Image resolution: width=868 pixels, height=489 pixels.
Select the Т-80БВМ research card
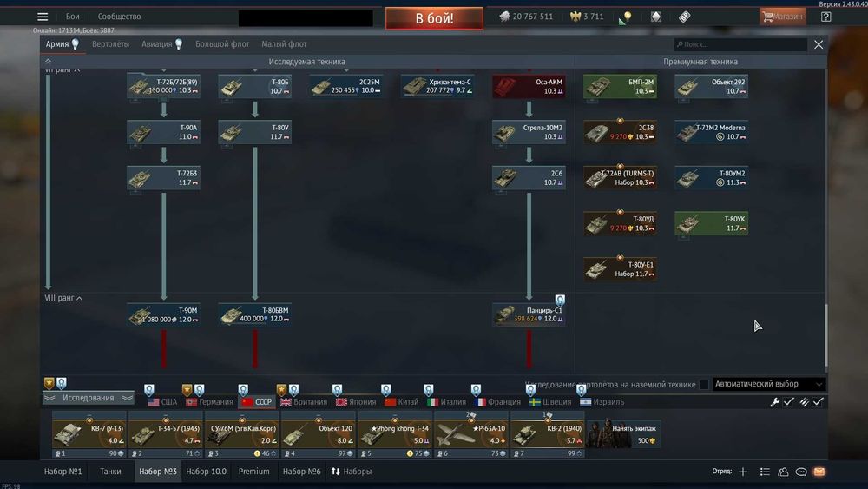[254, 315]
